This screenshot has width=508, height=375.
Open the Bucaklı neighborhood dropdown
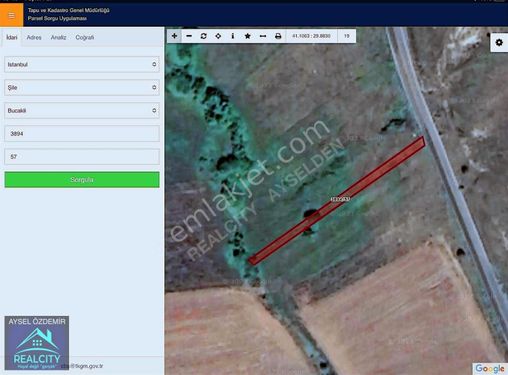(82, 110)
